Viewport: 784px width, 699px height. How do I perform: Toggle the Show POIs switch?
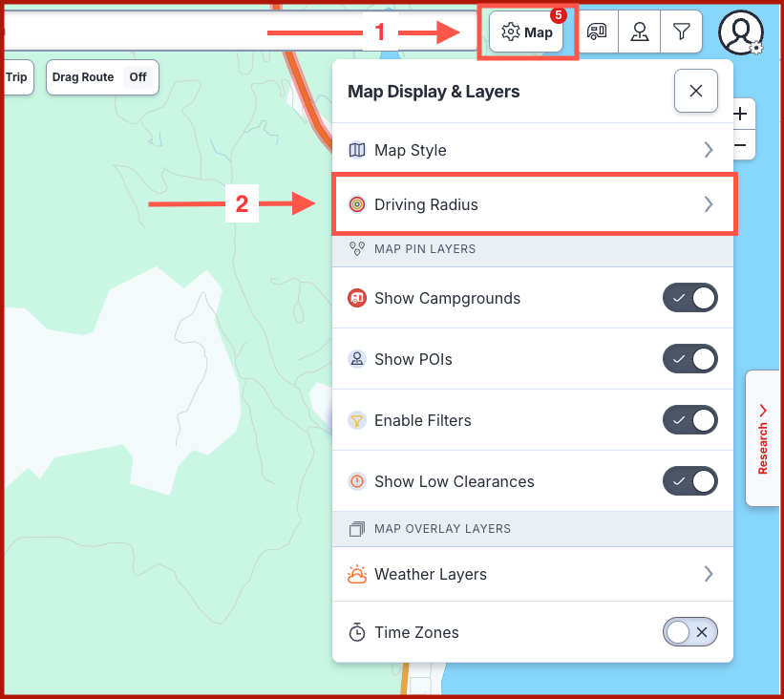[690, 359]
